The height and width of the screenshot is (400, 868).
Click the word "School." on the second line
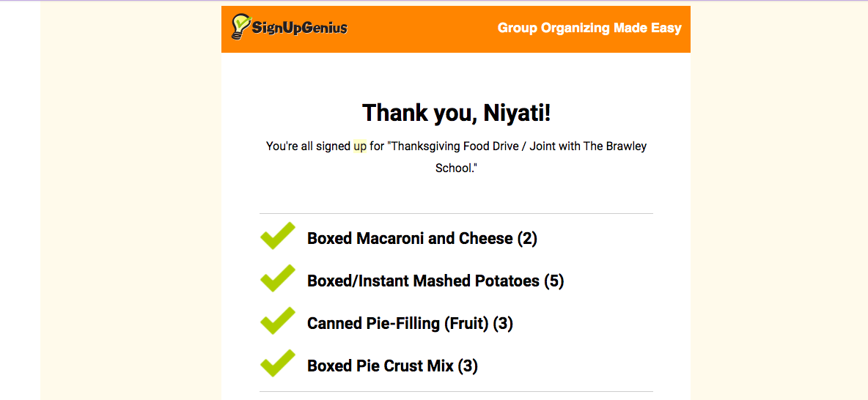(455, 168)
